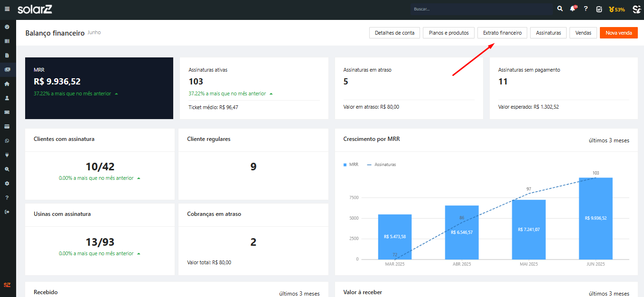Change 'últimos 3 meses' on Recebido card
644x297 pixels.
coord(299,294)
